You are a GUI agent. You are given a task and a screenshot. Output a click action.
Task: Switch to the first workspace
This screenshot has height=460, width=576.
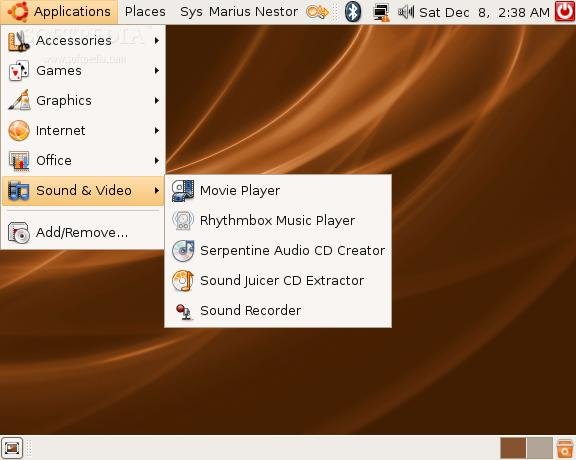coord(513,448)
